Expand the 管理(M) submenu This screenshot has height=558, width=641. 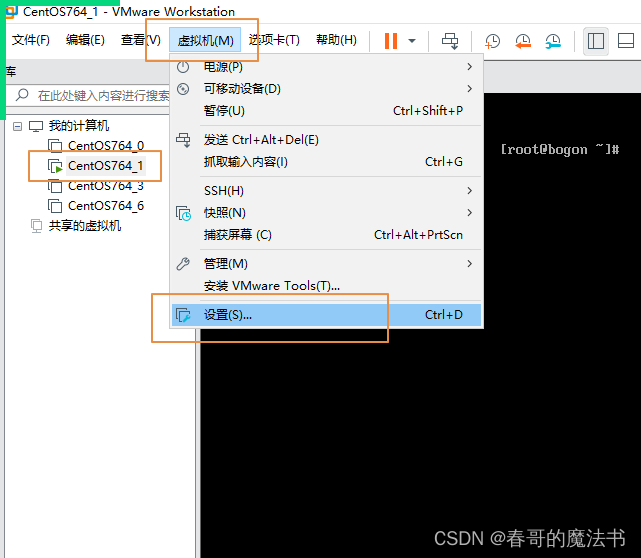pos(326,264)
